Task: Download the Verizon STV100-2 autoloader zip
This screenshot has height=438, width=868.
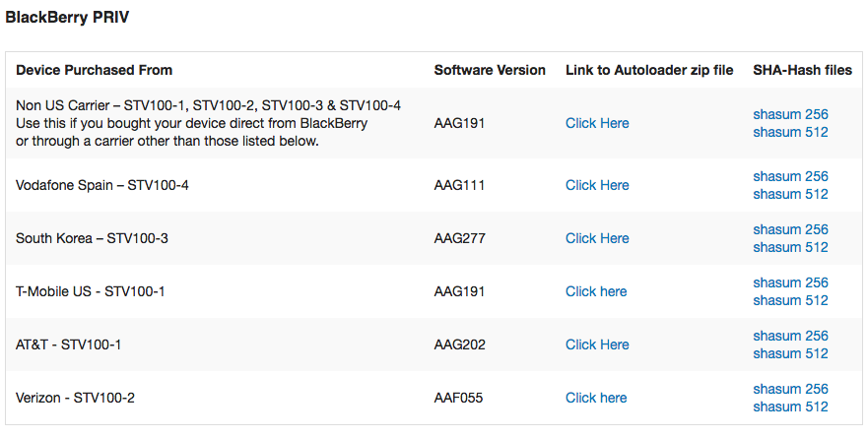Action: click(x=596, y=398)
